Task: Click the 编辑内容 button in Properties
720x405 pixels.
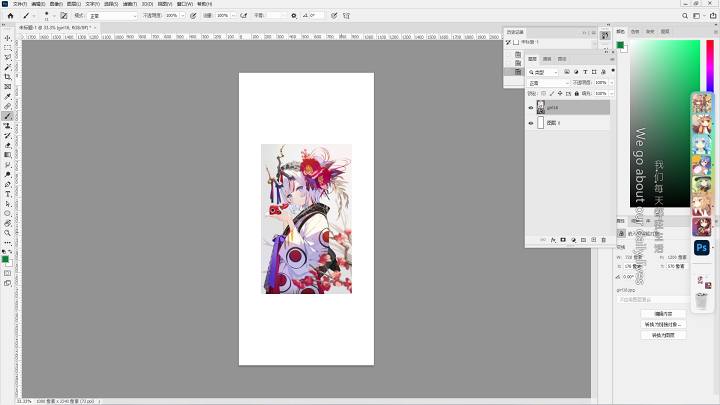Action: pos(663,314)
